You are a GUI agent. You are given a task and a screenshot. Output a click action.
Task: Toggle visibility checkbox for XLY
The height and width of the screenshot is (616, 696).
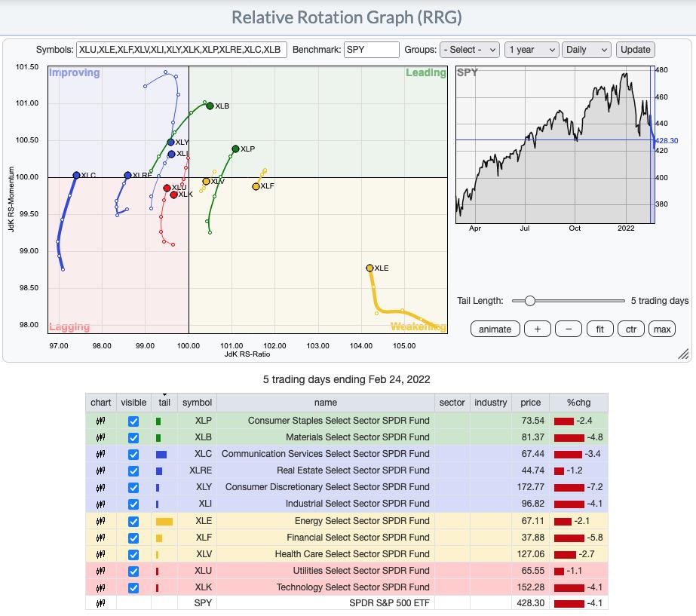click(x=133, y=488)
